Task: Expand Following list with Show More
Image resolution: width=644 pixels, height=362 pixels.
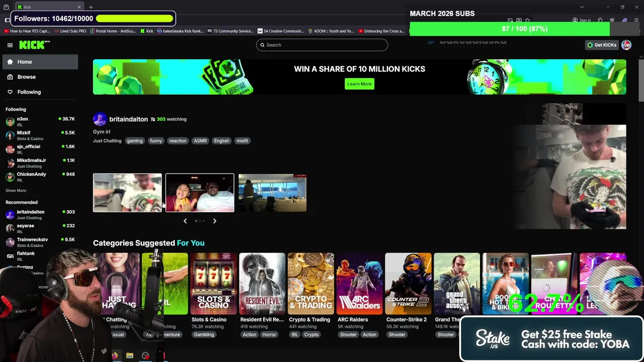Action: [x=16, y=191]
